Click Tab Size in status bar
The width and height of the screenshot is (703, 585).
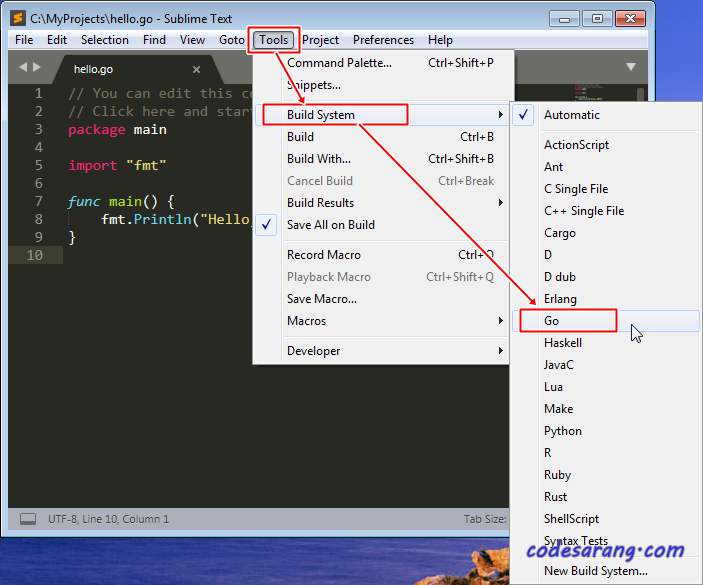[x=485, y=519]
